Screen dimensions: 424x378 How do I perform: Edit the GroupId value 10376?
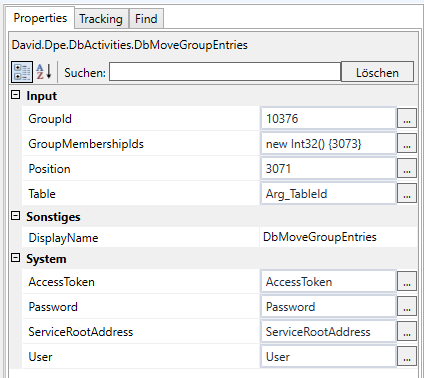coord(328,118)
